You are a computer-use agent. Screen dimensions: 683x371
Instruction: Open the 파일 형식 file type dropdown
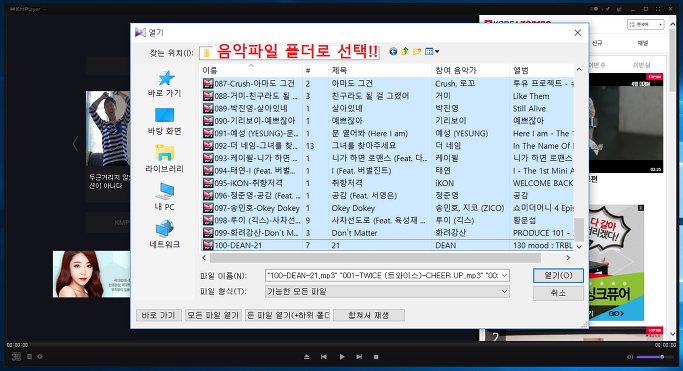[387, 291]
